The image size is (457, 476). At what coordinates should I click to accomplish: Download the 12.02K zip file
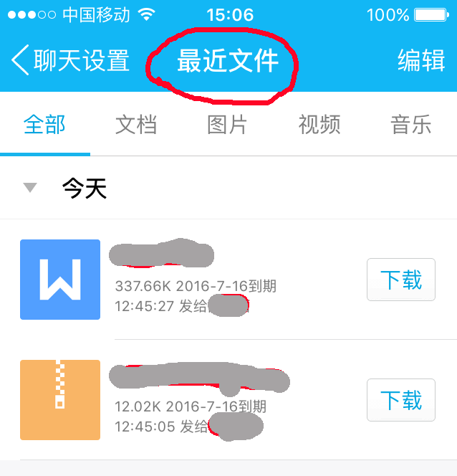pyautogui.click(x=401, y=400)
